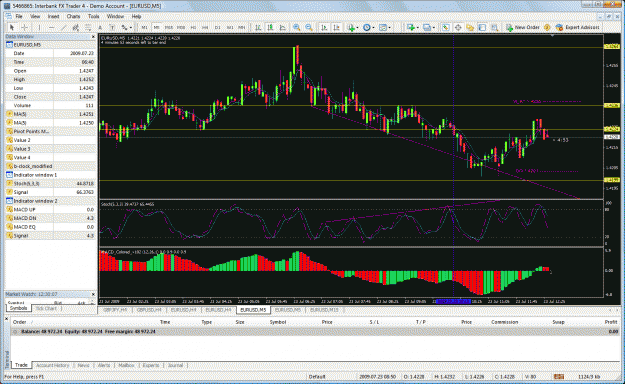The image size is (625, 384).
Task: Pick the trendline drawing tool
Action: point(63,28)
